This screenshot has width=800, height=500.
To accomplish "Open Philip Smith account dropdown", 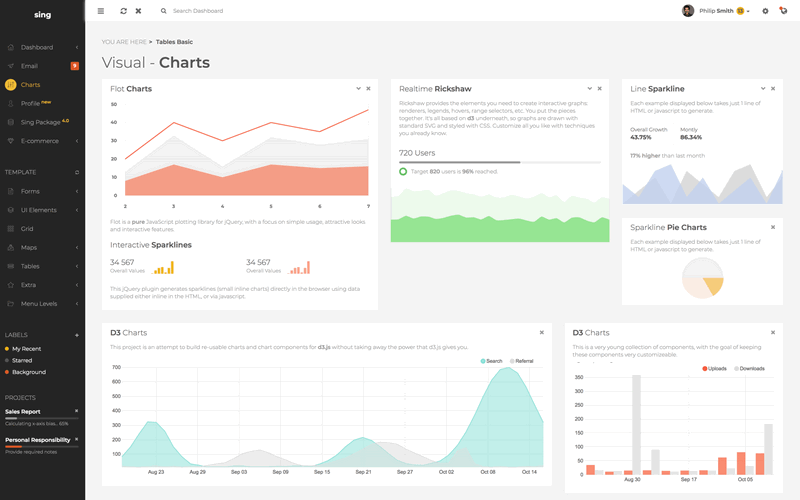I will [x=747, y=12].
